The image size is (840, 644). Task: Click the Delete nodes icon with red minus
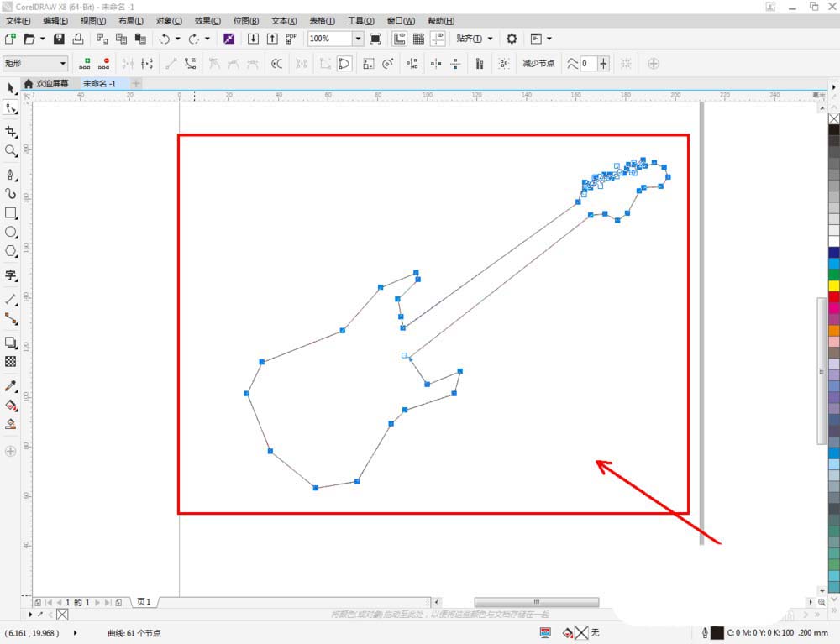[x=104, y=64]
